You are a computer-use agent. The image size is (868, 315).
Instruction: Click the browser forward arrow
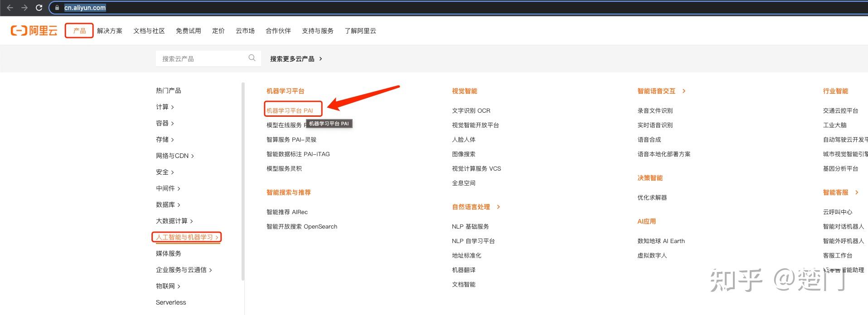(24, 8)
